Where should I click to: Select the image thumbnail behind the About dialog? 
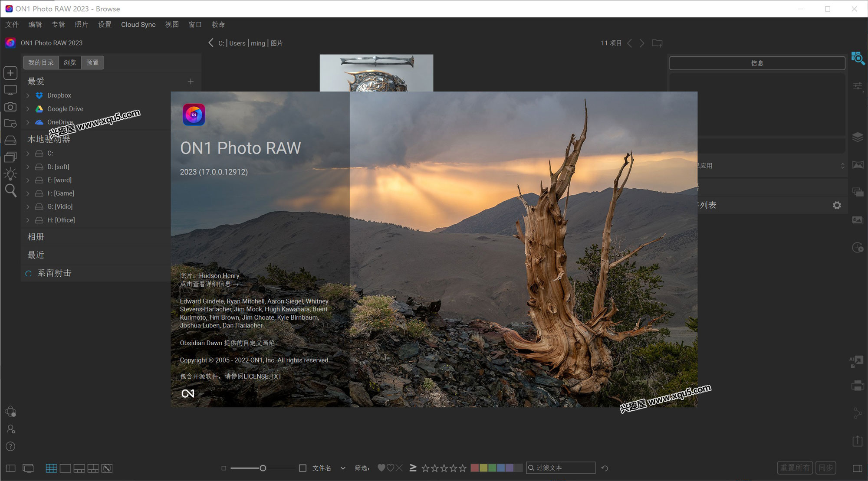[376, 73]
